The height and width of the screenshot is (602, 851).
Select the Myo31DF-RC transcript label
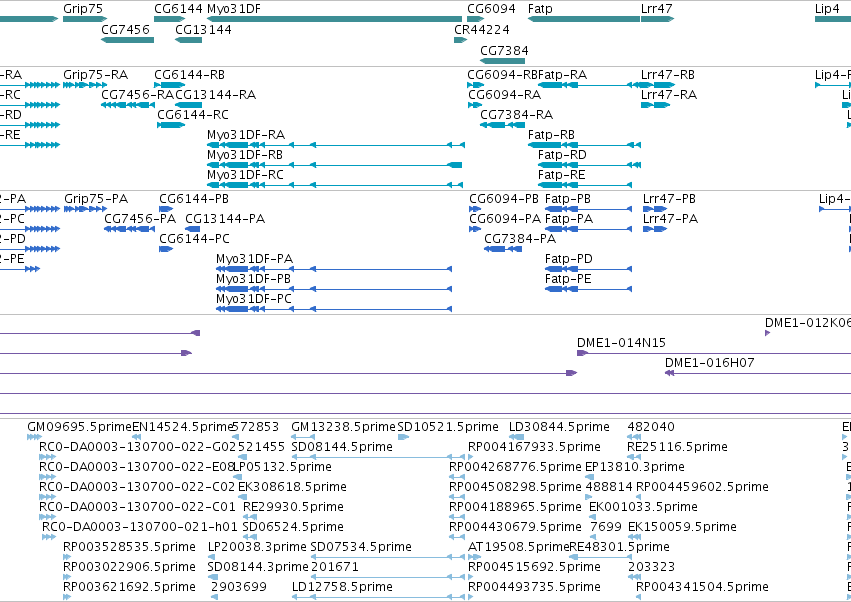click(245, 175)
